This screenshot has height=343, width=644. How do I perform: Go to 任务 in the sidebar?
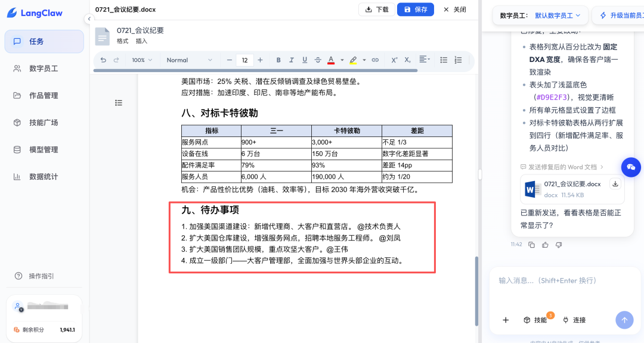point(44,42)
